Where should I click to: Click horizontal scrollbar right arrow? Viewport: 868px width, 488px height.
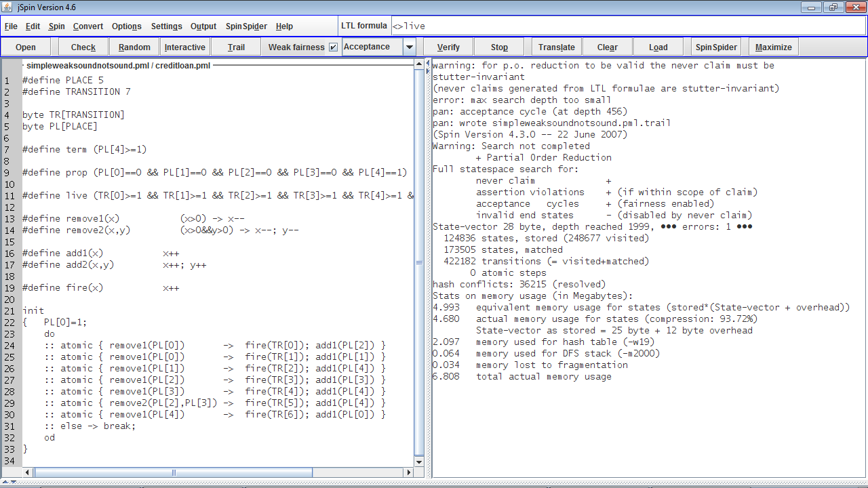click(408, 472)
